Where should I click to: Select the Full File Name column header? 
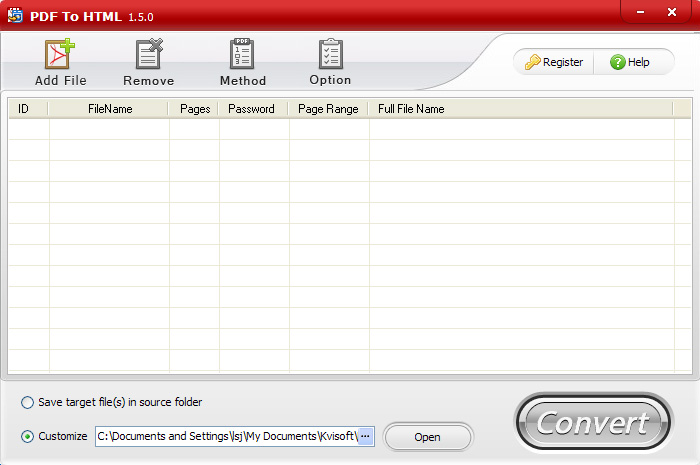point(521,109)
